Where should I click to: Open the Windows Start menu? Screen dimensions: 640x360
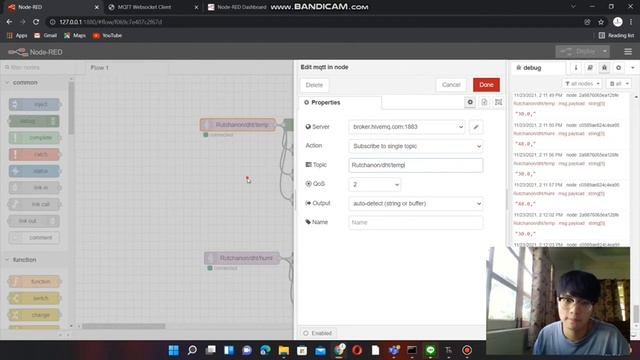click(x=173, y=350)
